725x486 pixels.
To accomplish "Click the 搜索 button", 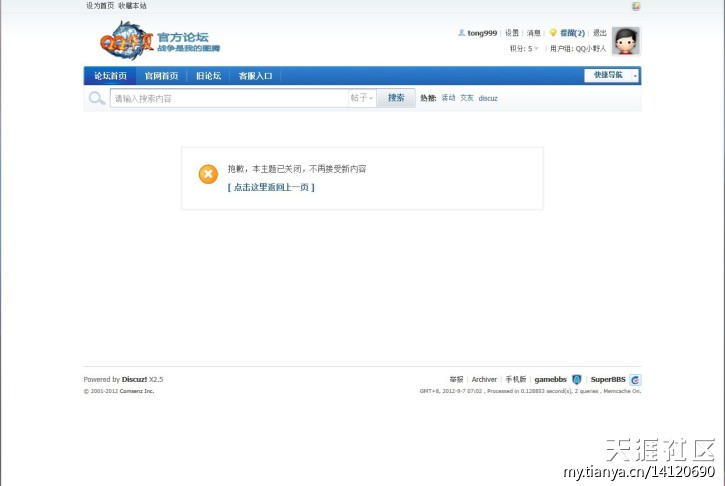I will click(396, 98).
